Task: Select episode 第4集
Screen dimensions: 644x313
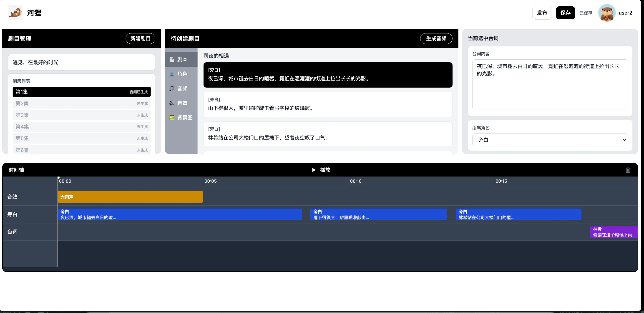Action: tap(81, 127)
